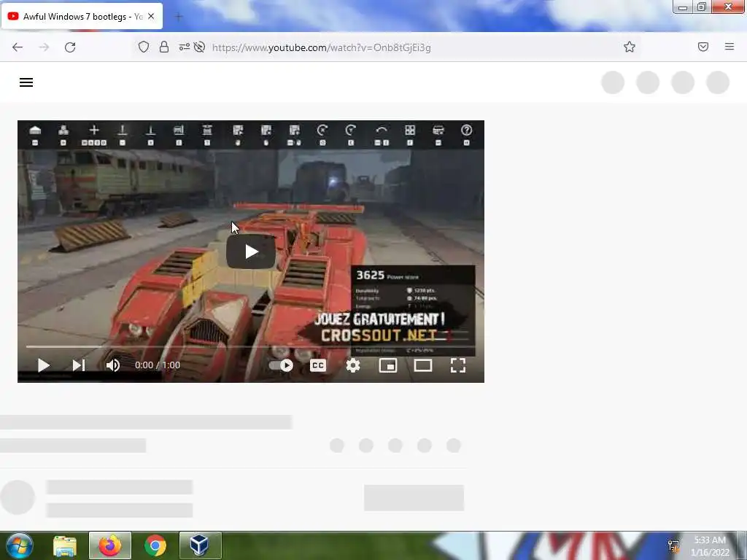Open the tracking protection shield icon
747x560 pixels.
pyautogui.click(x=144, y=47)
